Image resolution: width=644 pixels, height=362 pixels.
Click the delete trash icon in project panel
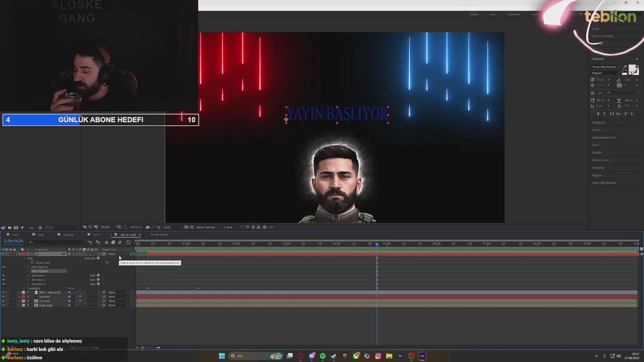[x=40, y=228]
